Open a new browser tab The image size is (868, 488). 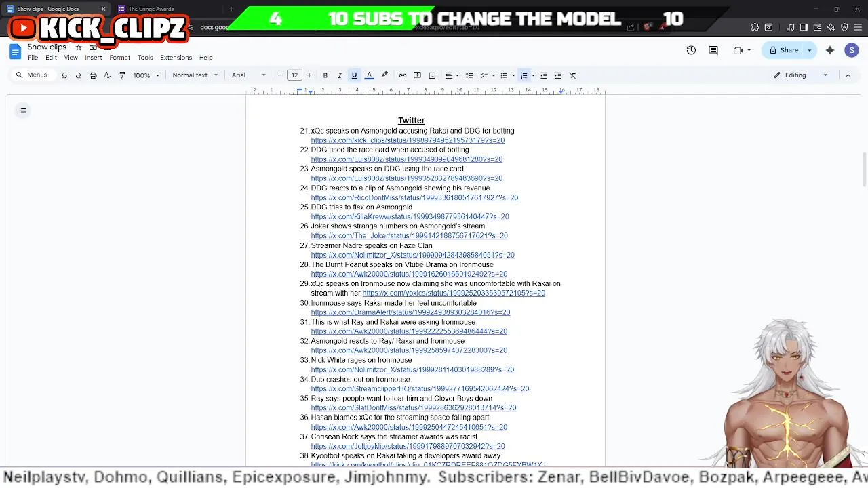pyautogui.click(x=231, y=9)
